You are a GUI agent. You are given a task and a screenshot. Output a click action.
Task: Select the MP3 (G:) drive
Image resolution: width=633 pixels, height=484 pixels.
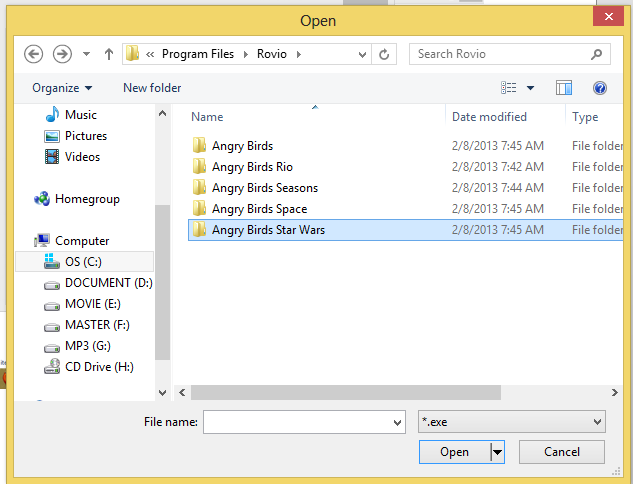pyautogui.click(x=77, y=346)
